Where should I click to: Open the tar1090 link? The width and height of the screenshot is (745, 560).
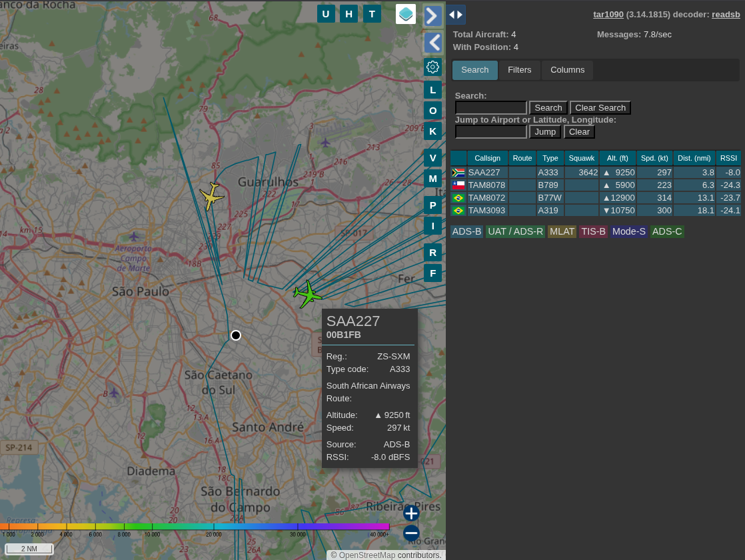[608, 14]
